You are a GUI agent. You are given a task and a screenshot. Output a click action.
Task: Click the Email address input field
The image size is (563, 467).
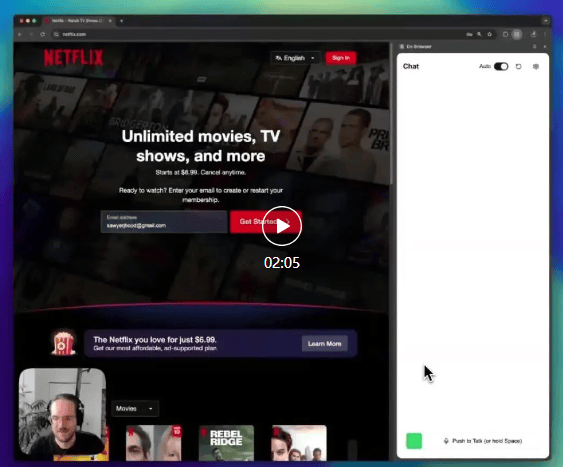tap(164, 222)
